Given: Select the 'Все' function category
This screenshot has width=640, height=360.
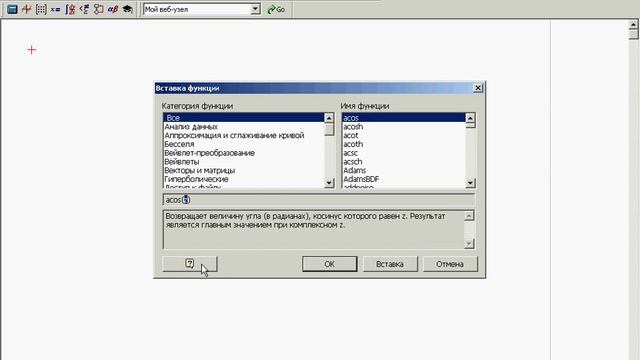Looking at the screenshot, I should (244, 118).
